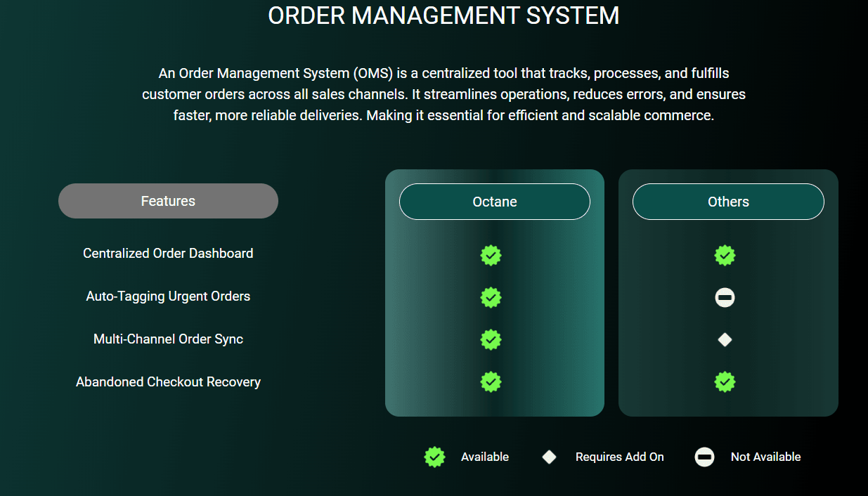Click the green Available legend badge
Image resolution: width=868 pixels, height=496 pixels.
435,457
